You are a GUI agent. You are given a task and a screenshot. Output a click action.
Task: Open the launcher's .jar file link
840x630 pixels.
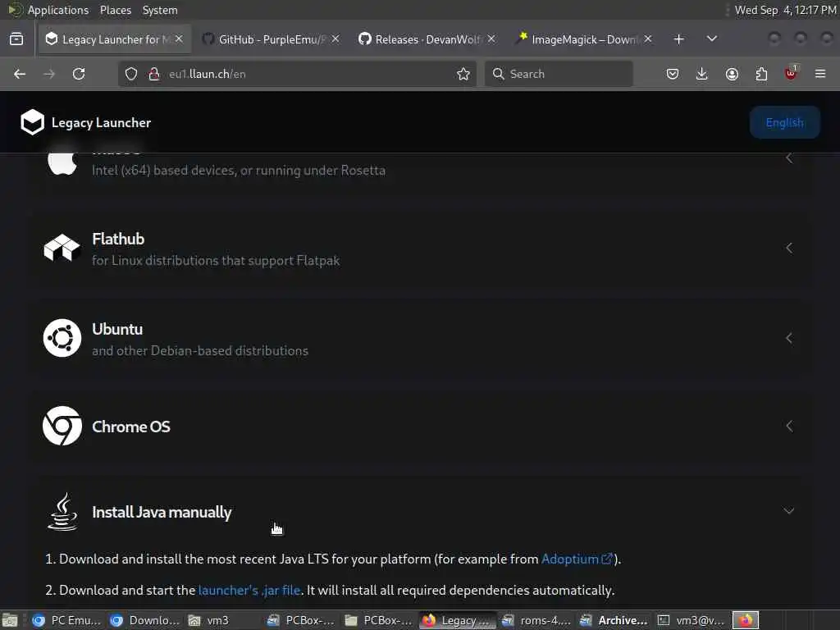click(x=249, y=590)
